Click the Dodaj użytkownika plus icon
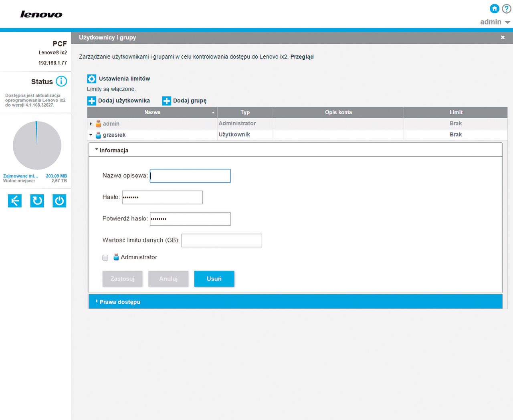The width and height of the screenshot is (513, 420). click(x=92, y=101)
